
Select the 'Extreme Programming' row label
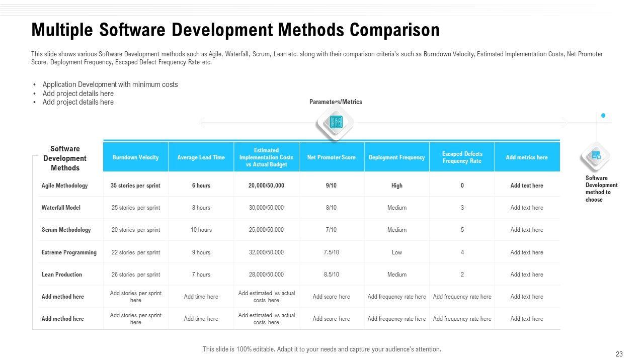pos(69,252)
